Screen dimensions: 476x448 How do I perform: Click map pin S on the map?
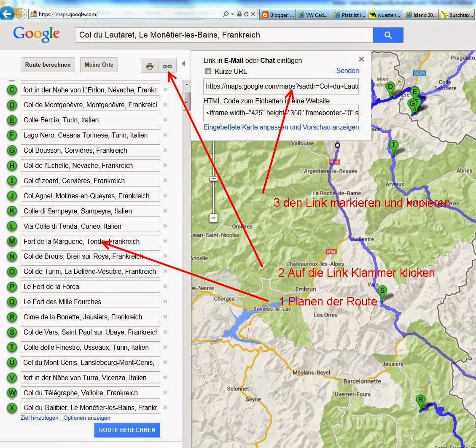coord(382,292)
